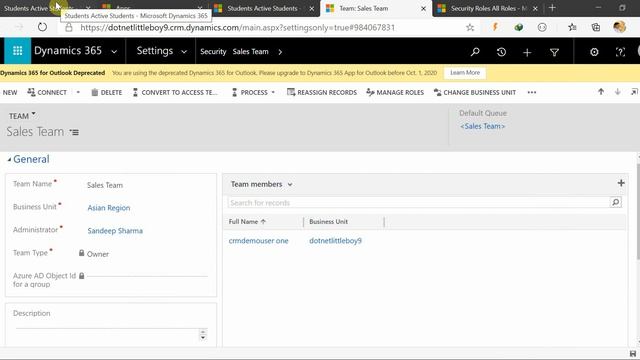Close the Team: Sales Team browser tab

point(423,8)
